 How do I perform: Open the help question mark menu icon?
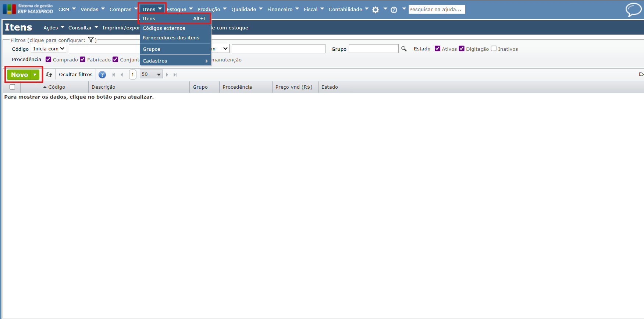click(x=394, y=10)
